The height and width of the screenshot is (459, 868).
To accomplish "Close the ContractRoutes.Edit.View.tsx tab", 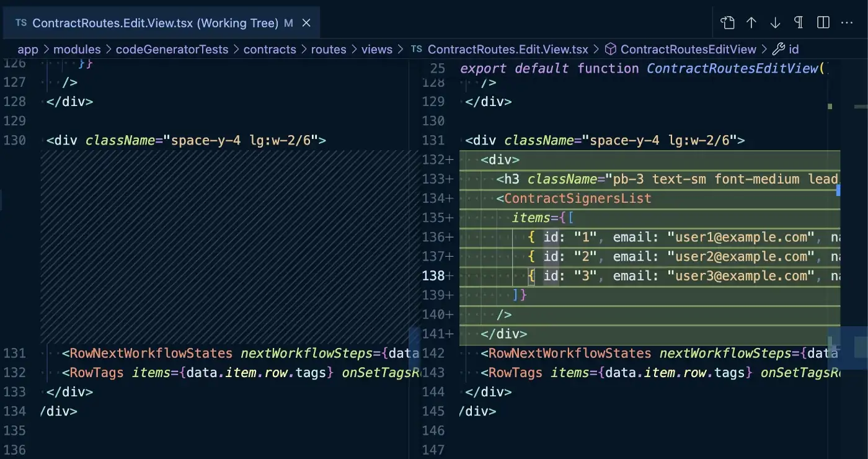I will point(306,24).
